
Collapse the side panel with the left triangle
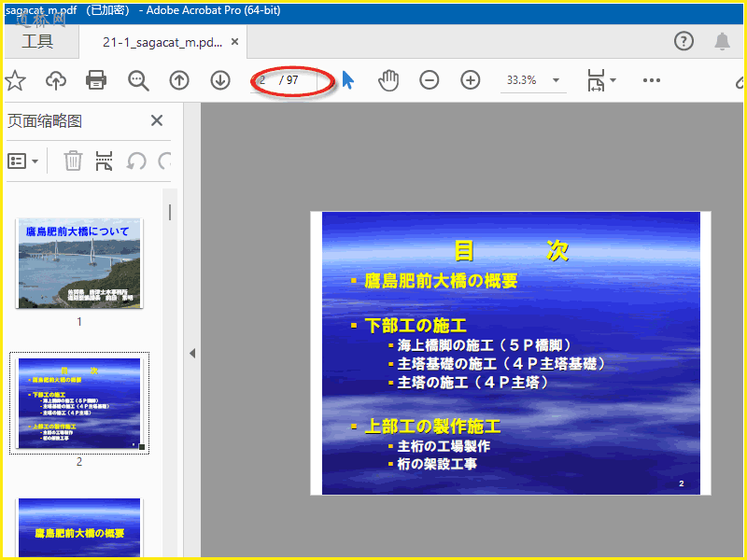(192, 354)
